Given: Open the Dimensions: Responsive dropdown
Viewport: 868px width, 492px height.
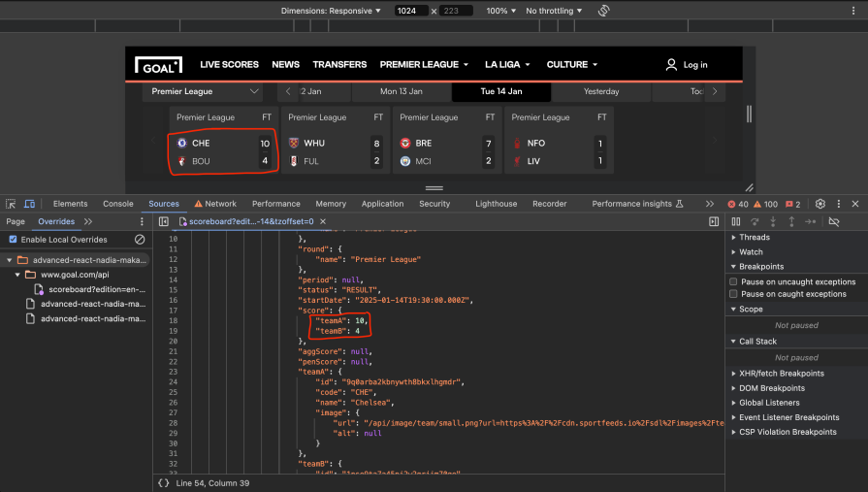Looking at the screenshot, I should pos(331,11).
